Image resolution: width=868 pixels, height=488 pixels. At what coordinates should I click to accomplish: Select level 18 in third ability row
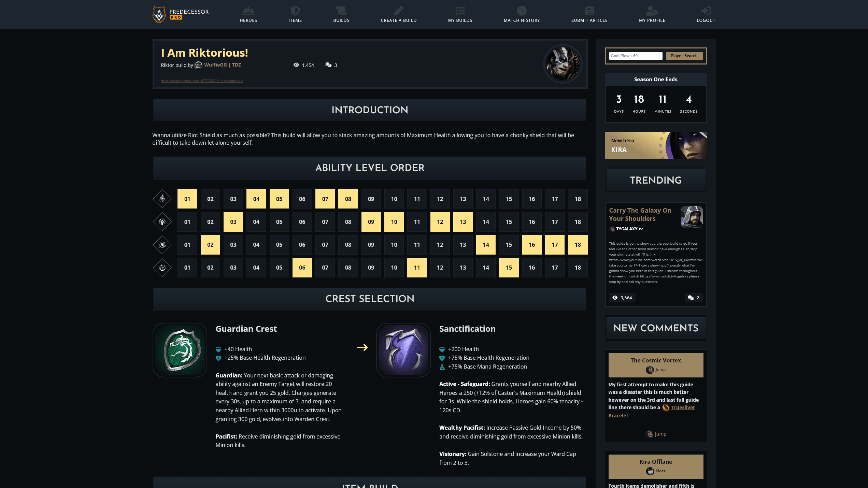click(578, 245)
